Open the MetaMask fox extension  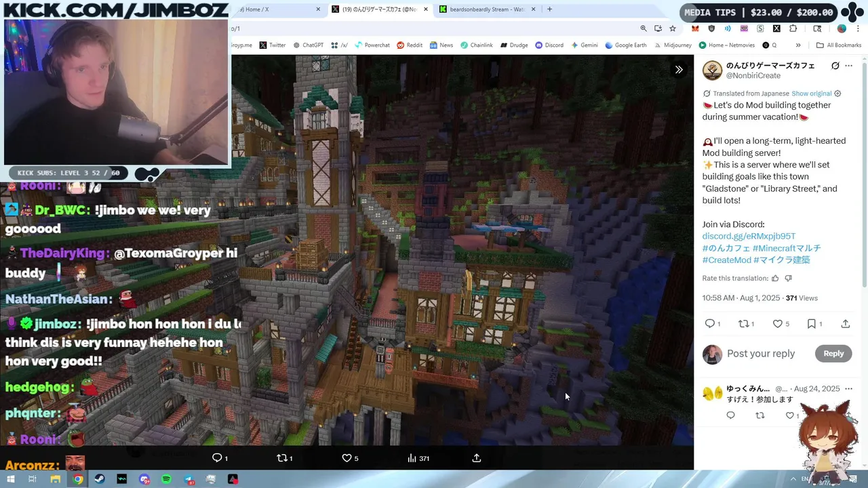[x=695, y=28]
